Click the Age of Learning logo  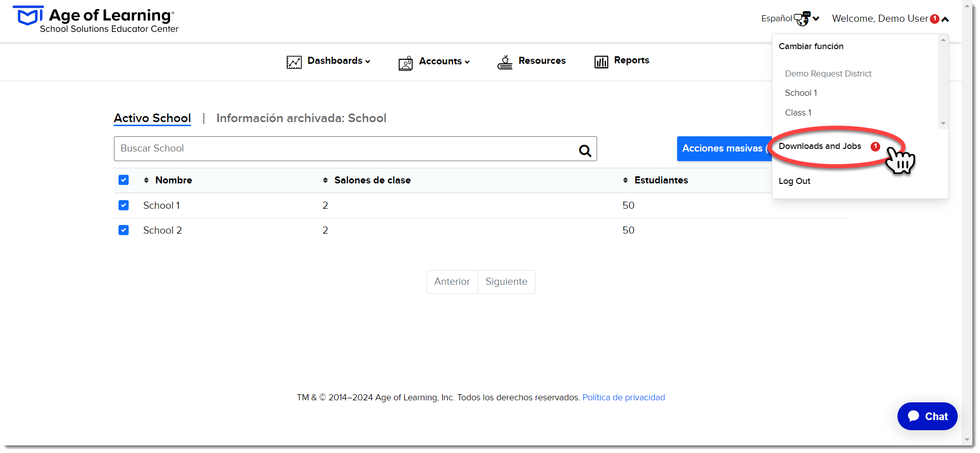pos(95,20)
